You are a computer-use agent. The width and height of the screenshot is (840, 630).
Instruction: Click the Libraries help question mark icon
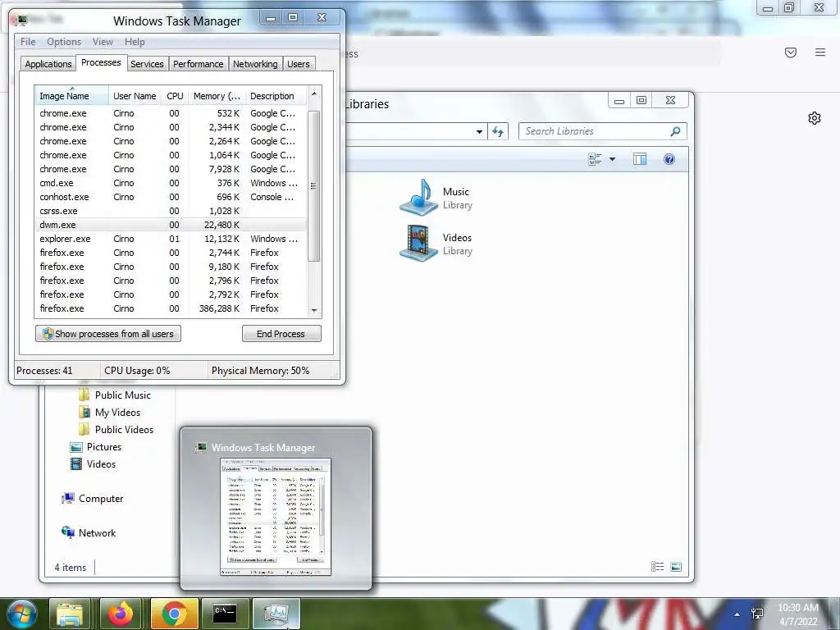click(x=669, y=159)
